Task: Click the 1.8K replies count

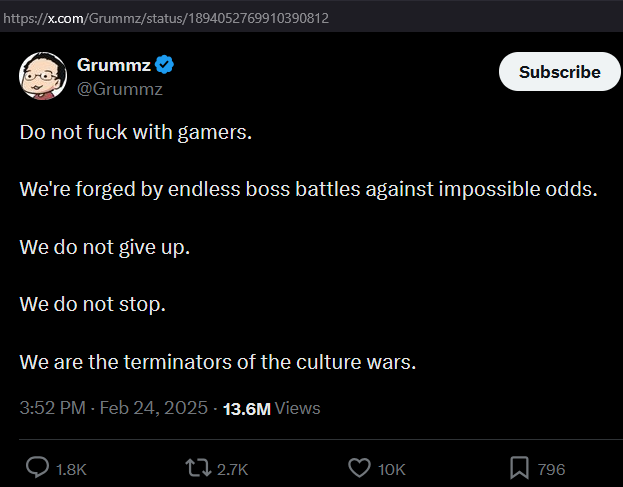Action: point(72,469)
